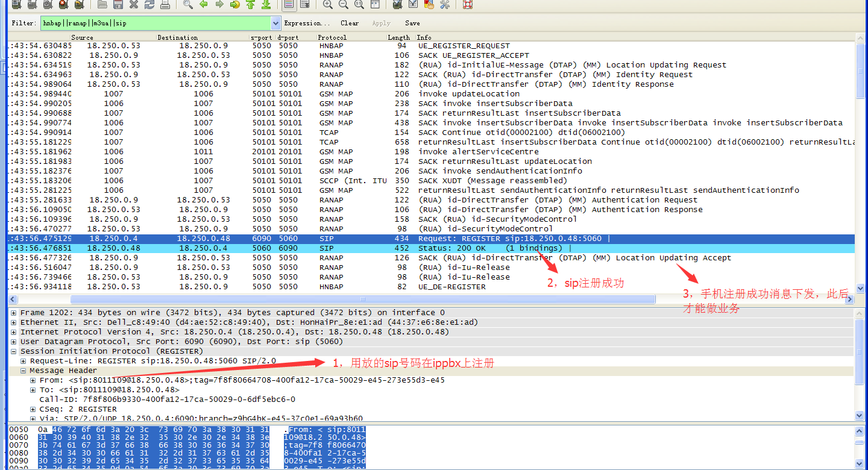Zoom out the packet text
This screenshot has height=470, width=868.
[x=344, y=5]
